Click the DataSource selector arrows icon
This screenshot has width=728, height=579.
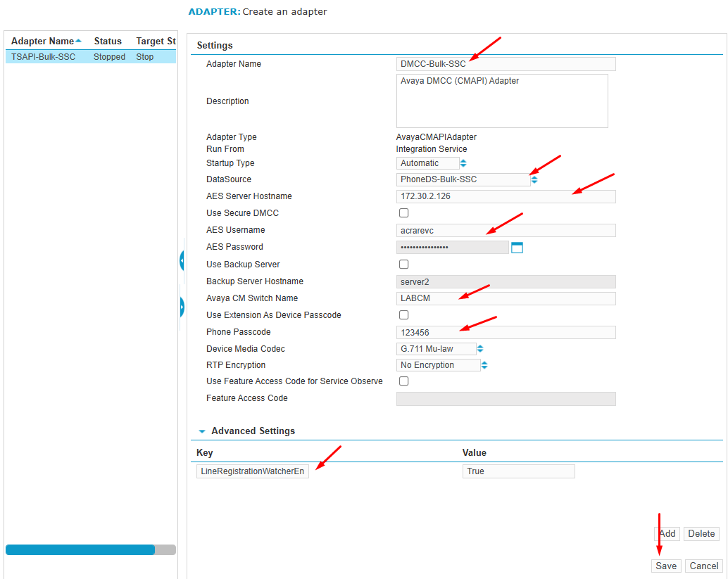pos(534,179)
